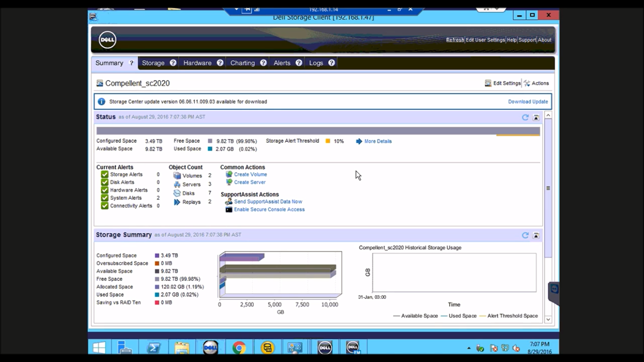Click the Download Update link
644x362 pixels.
point(528,101)
